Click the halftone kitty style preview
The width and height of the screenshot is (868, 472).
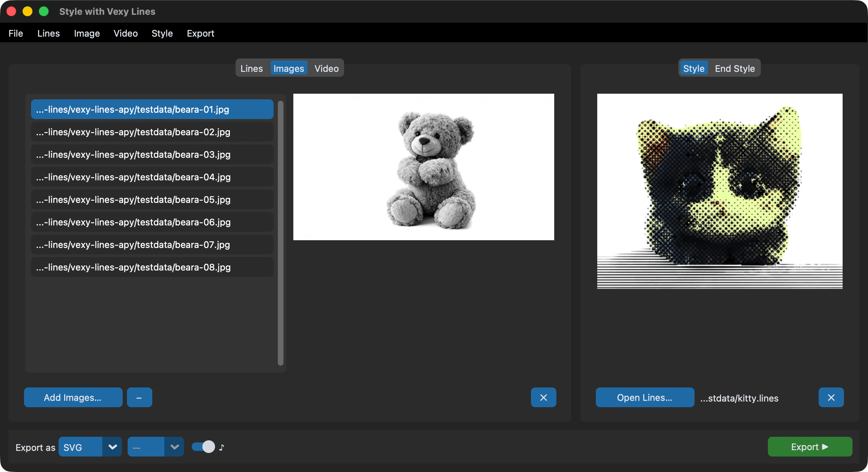coord(720,191)
